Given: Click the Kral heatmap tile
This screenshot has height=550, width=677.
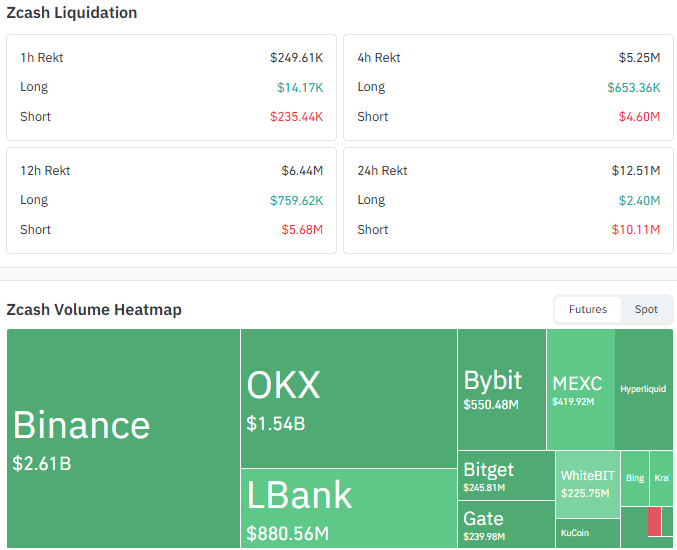Looking at the screenshot, I should (661, 478).
